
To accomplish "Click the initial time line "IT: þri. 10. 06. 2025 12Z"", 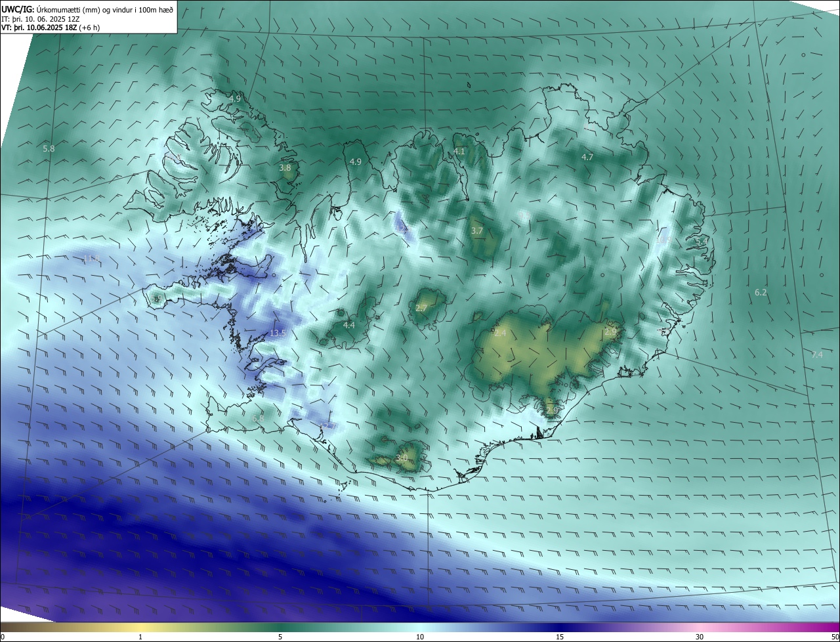I will 41,19.
